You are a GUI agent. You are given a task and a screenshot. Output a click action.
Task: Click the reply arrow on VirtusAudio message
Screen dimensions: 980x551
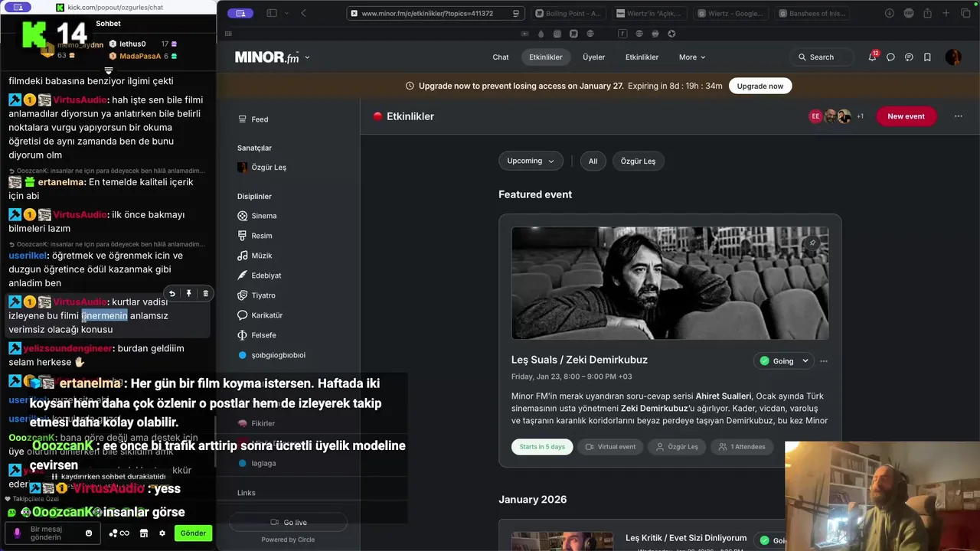(x=172, y=293)
